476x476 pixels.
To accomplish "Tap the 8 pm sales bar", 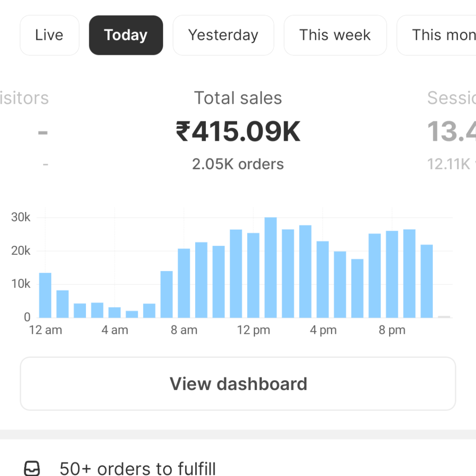I will [392, 274].
